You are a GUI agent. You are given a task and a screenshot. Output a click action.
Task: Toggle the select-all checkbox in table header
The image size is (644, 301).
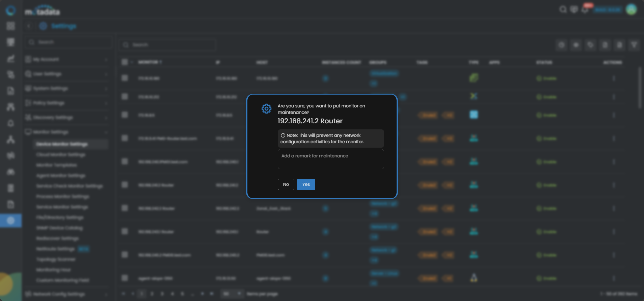coord(125,62)
